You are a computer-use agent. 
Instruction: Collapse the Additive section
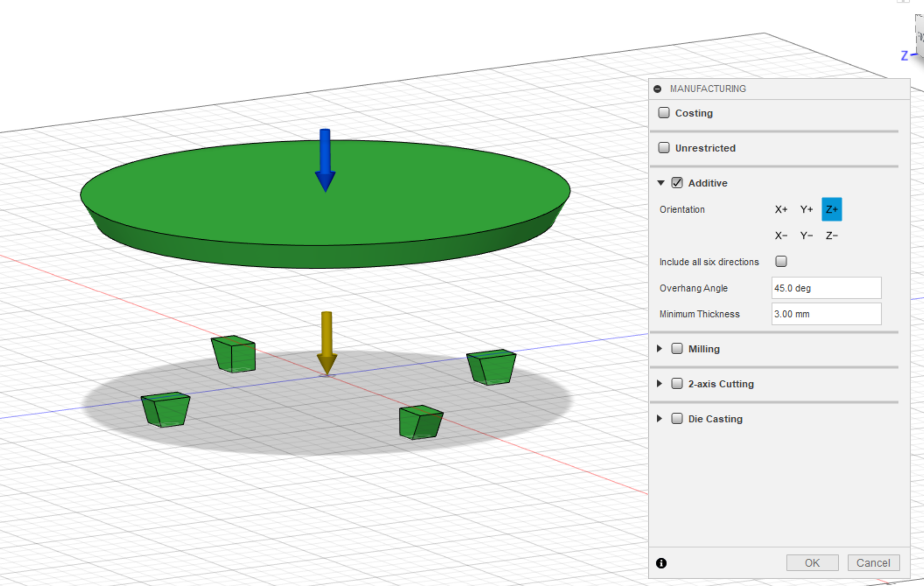pyautogui.click(x=661, y=183)
